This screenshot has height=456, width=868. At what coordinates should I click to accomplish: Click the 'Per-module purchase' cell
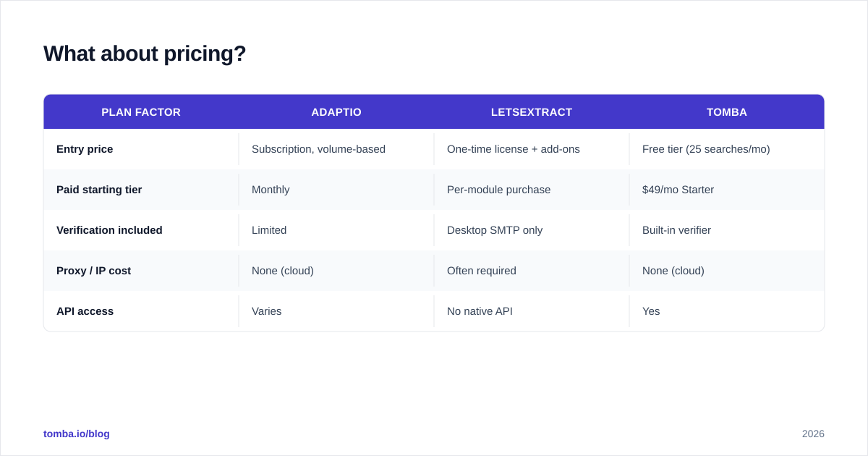click(498, 190)
